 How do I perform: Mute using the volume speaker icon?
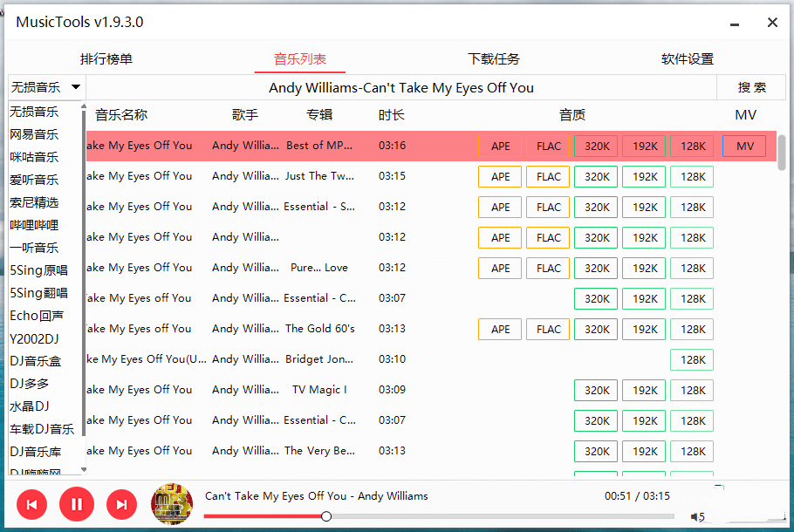click(x=696, y=516)
